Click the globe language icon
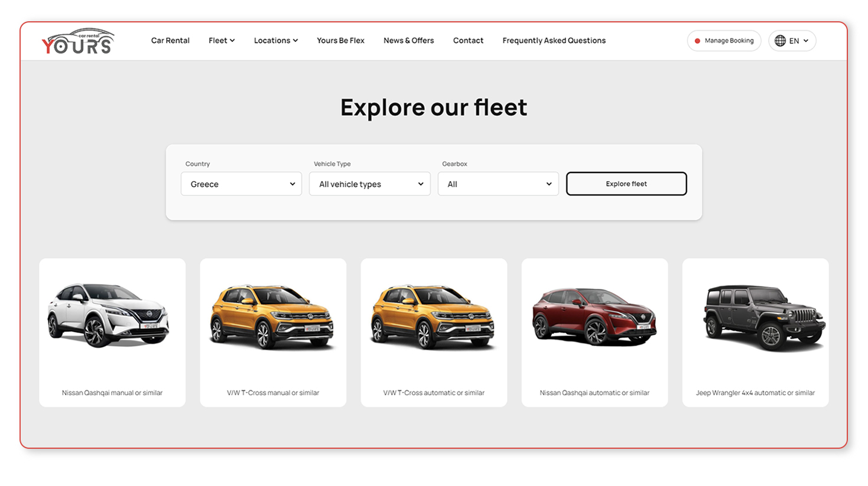868x486 pixels. pos(780,41)
